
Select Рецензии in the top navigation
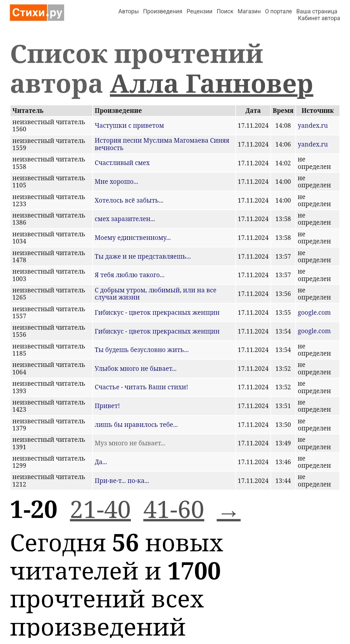click(199, 11)
